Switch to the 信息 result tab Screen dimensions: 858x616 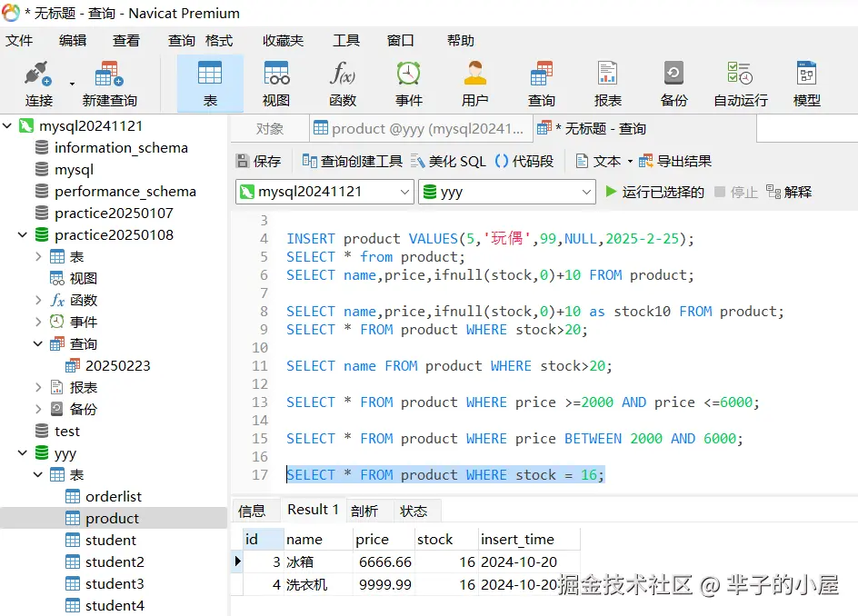pyautogui.click(x=252, y=511)
